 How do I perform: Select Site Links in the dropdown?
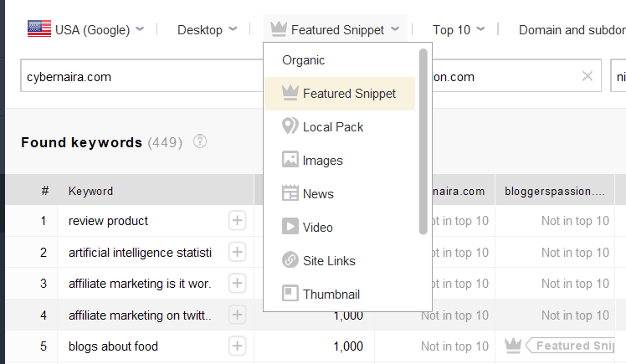[x=329, y=261]
